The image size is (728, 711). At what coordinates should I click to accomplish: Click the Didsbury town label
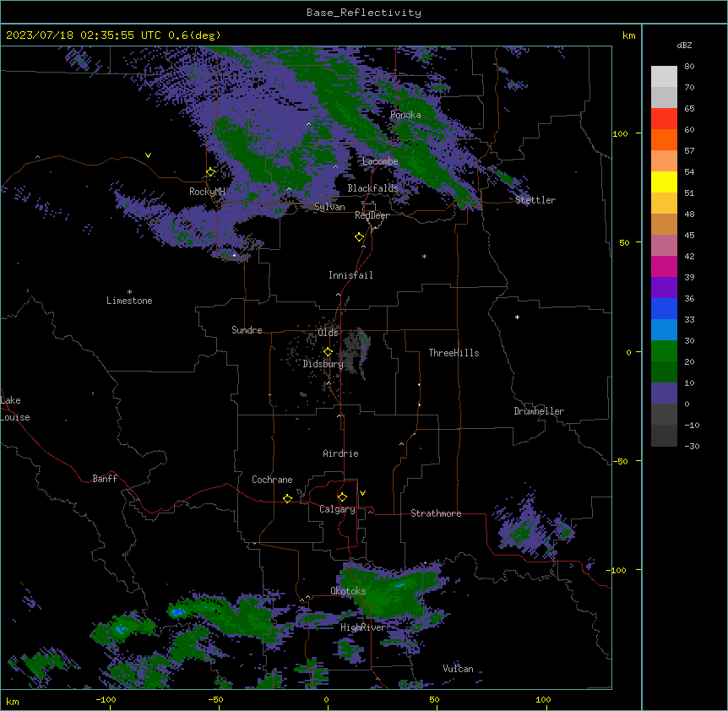point(323,364)
